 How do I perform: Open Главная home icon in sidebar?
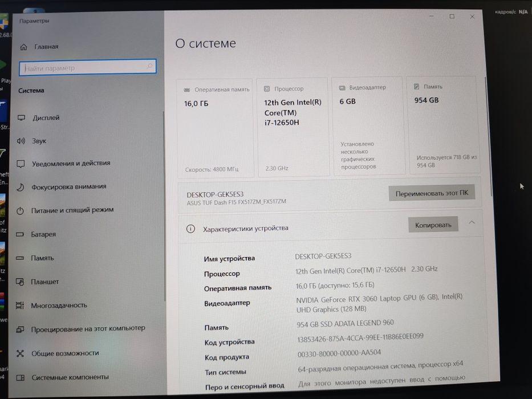[x=24, y=47]
